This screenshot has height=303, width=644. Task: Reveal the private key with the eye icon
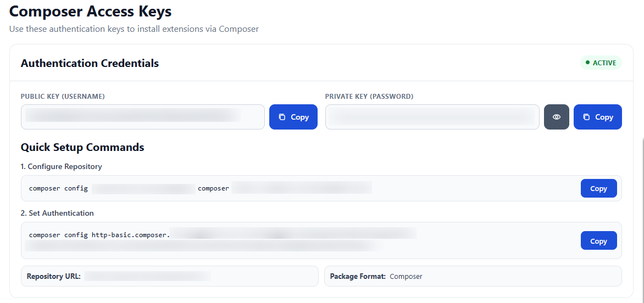557,117
